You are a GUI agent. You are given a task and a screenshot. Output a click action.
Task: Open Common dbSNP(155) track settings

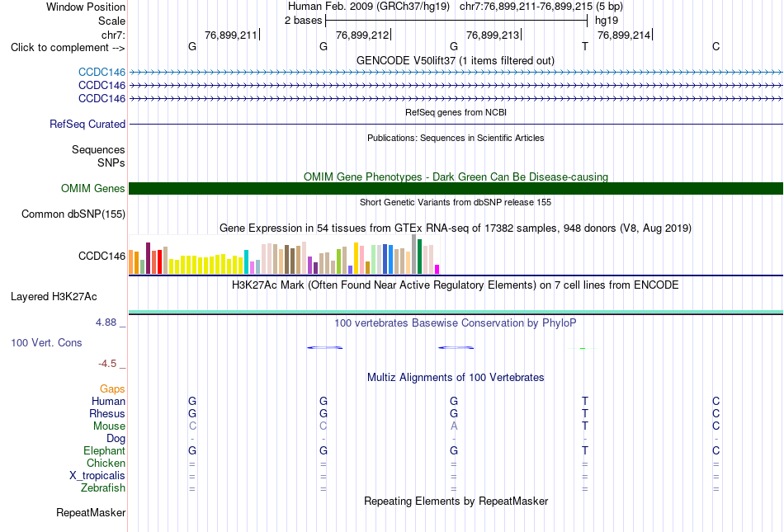73,214
